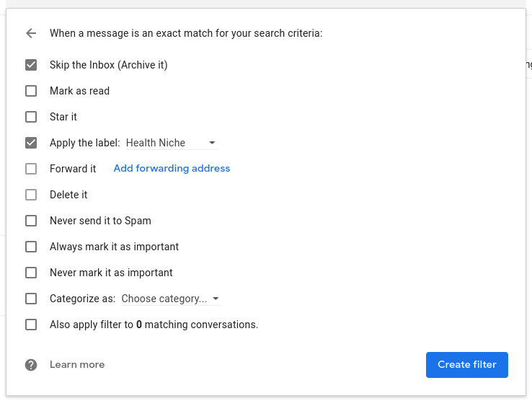Click the Health Niche dropdown arrow

coord(212,143)
